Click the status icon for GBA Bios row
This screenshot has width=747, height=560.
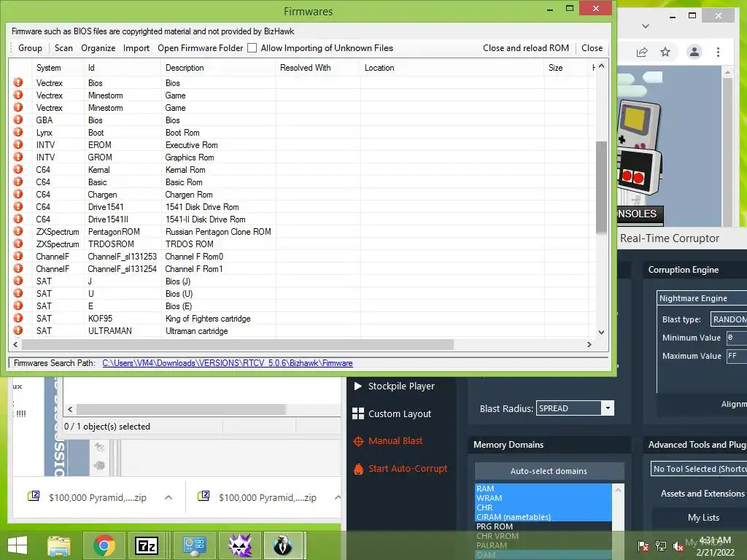pos(18,120)
